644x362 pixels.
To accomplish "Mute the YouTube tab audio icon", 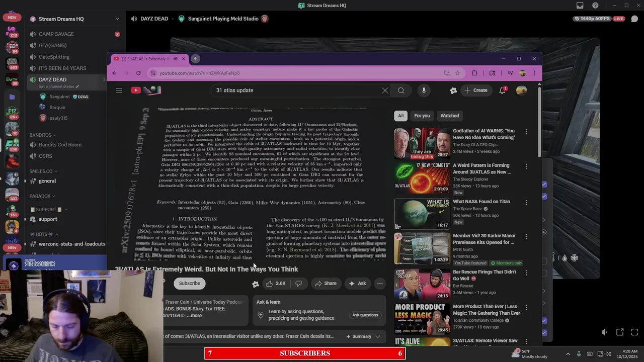I will (x=175, y=59).
